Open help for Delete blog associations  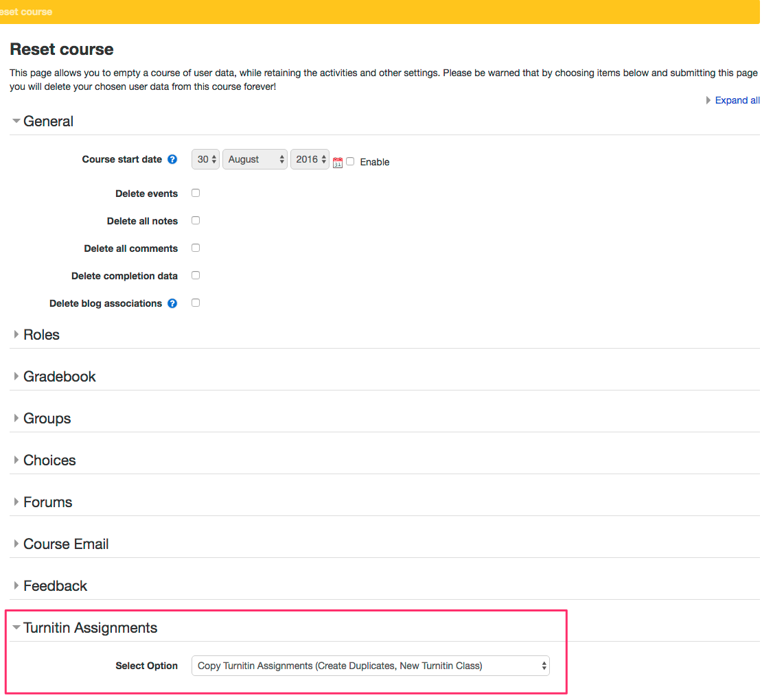[172, 303]
